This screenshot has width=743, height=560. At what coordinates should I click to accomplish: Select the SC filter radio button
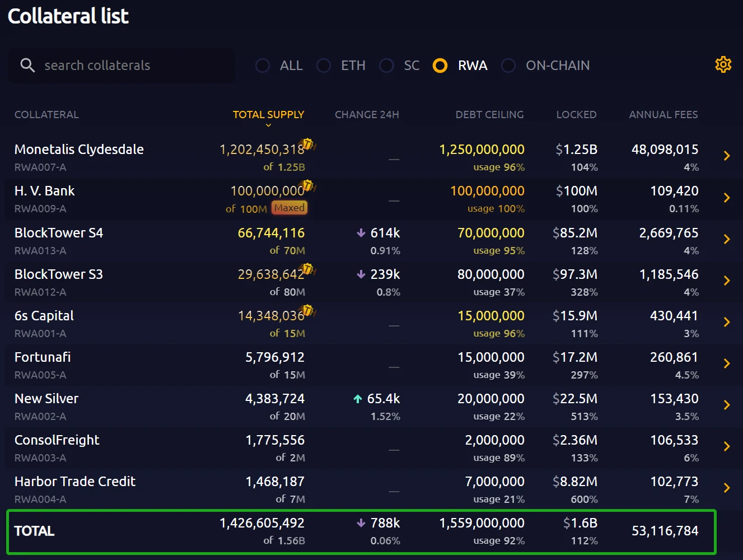point(386,66)
